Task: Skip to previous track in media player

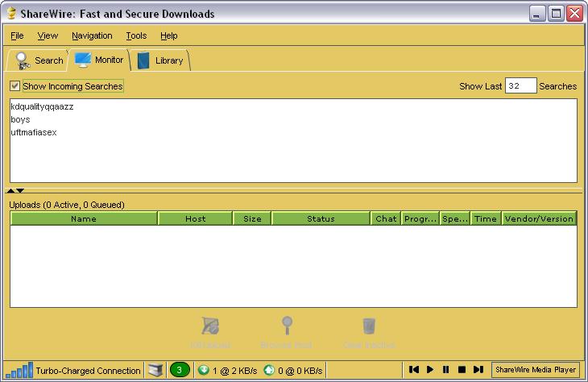Action: [414, 370]
